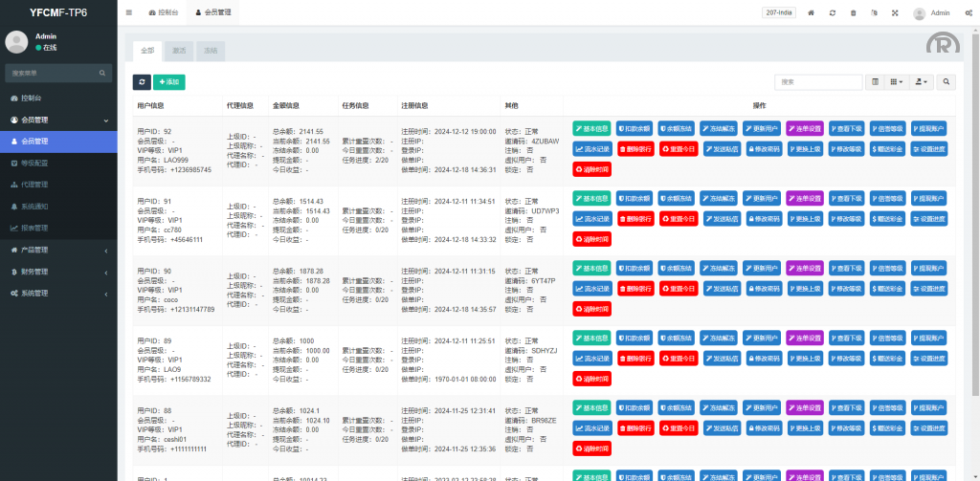Open settings via top-right gears icon
Screen dimensions: 980x481
click(x=967, y=13)
